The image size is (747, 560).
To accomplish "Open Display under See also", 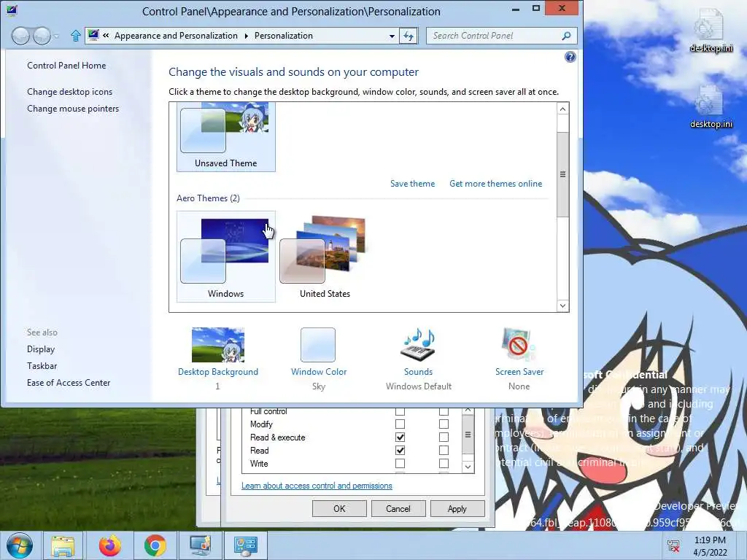I will tap(41, 349).
